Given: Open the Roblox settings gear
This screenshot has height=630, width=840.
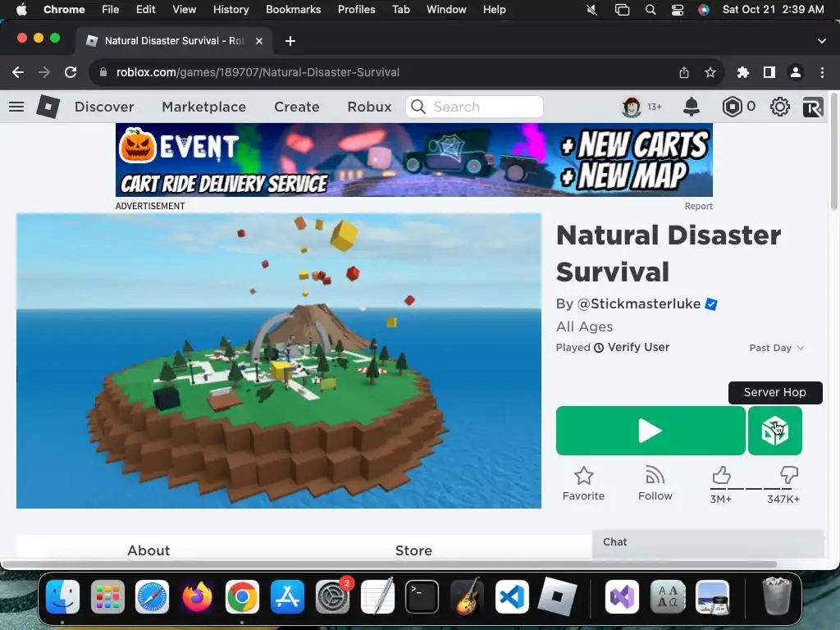Looking at the screenshot, I should (x=779, y=107).
